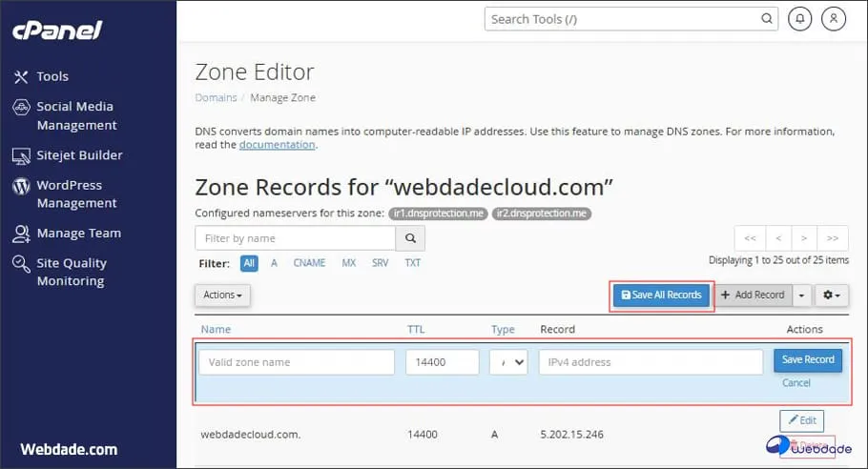
Task: Filter records by TXT type
Action: (x=412, y=263)
